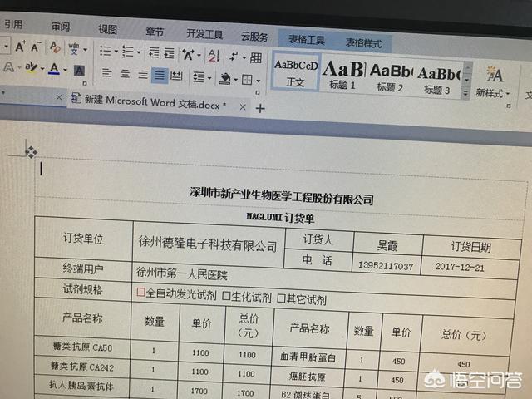Open the 审阅 tab
Screen dimensions: 532x399
[x=61, y=27]
